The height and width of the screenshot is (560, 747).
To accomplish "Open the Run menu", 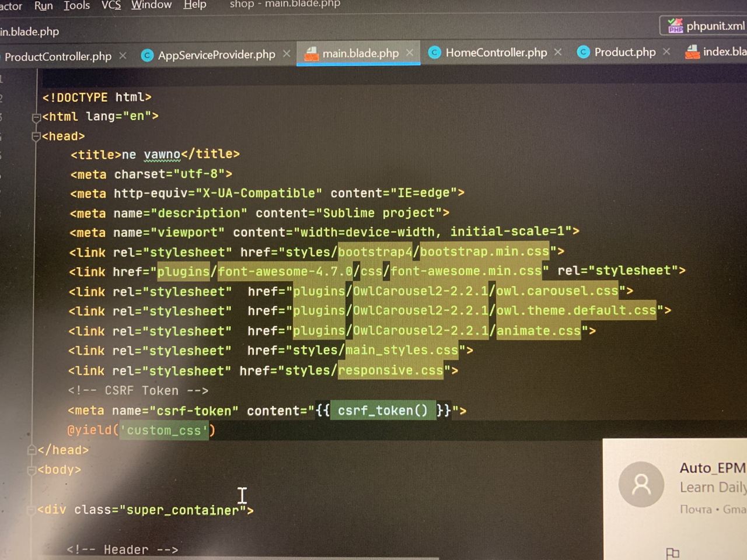I will point(43,6).
